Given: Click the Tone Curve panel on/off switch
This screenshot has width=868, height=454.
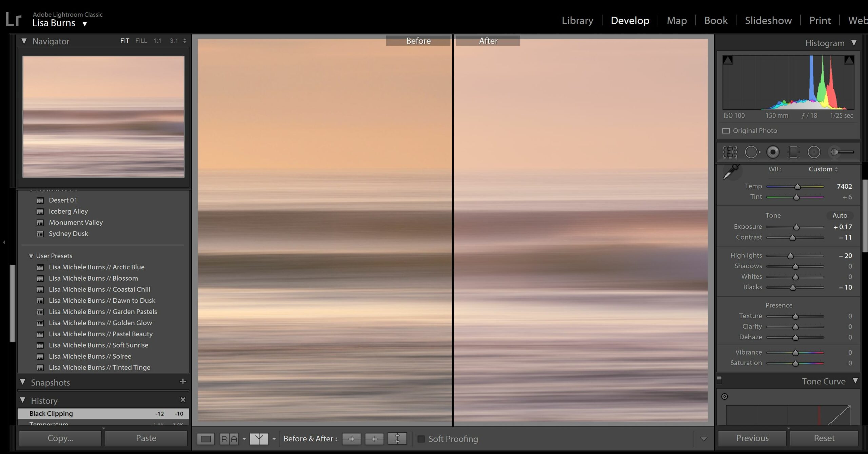Looking at the screenshot, I should 719,379.
